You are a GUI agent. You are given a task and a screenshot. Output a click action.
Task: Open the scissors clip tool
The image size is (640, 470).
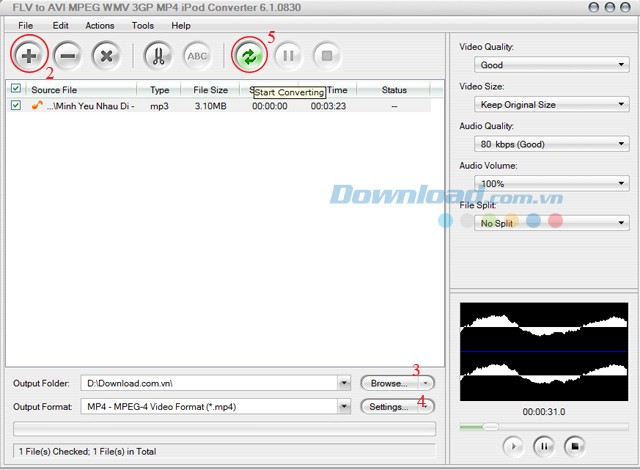click(x=158, y=55)
